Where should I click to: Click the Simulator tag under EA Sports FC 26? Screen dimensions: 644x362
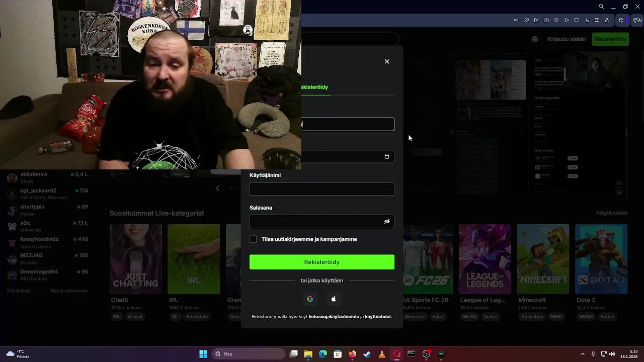coord(415,317)
